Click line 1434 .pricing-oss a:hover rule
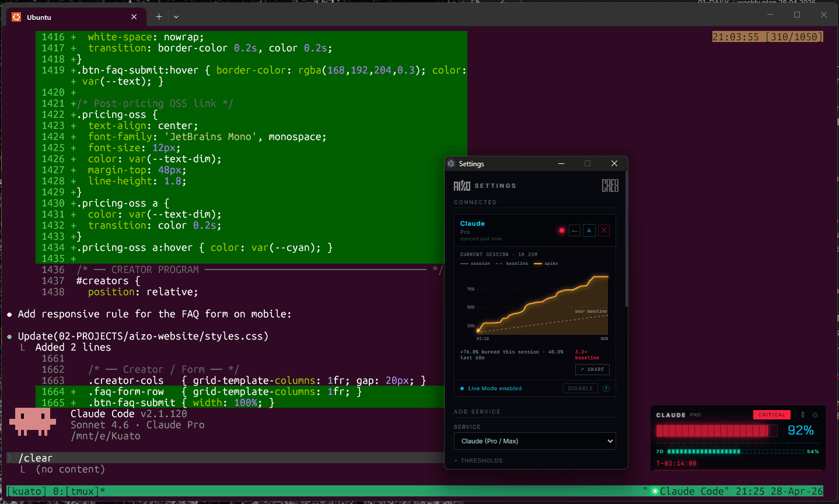 pos(204,247)
